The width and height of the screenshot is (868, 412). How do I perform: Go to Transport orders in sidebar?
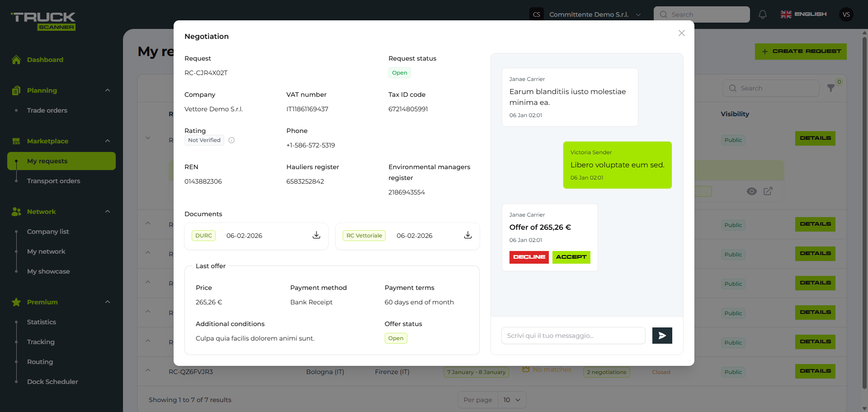[x=53, y=181]
